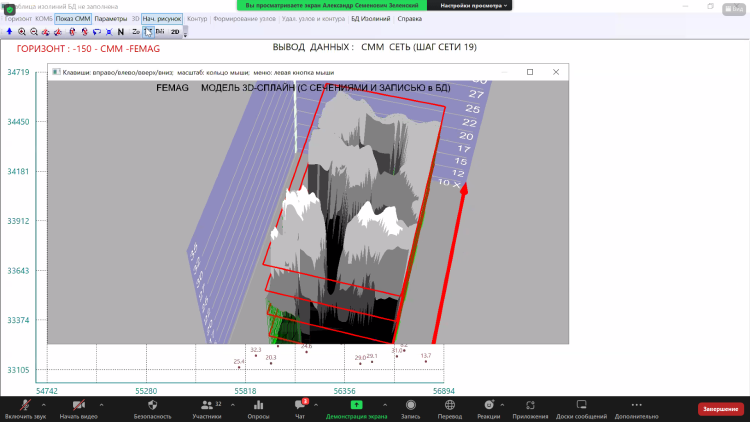Toggle microphone with Включить звук
Image resolution: width=750 pixels, height=422 pixels.
pyautogui.click(x=24, y=408)
